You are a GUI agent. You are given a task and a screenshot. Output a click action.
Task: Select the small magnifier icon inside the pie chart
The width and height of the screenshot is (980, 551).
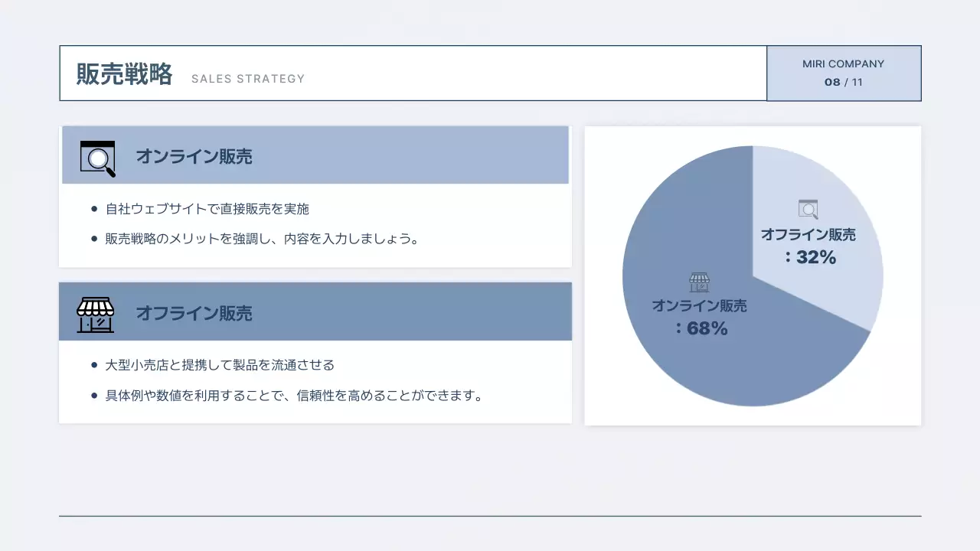point(808,208)
